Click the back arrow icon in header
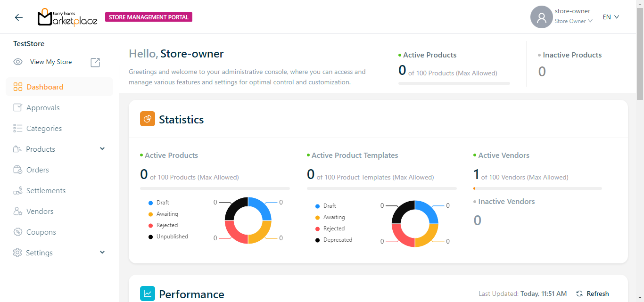The width and height of the screenshot is (644, 302). 18,17
